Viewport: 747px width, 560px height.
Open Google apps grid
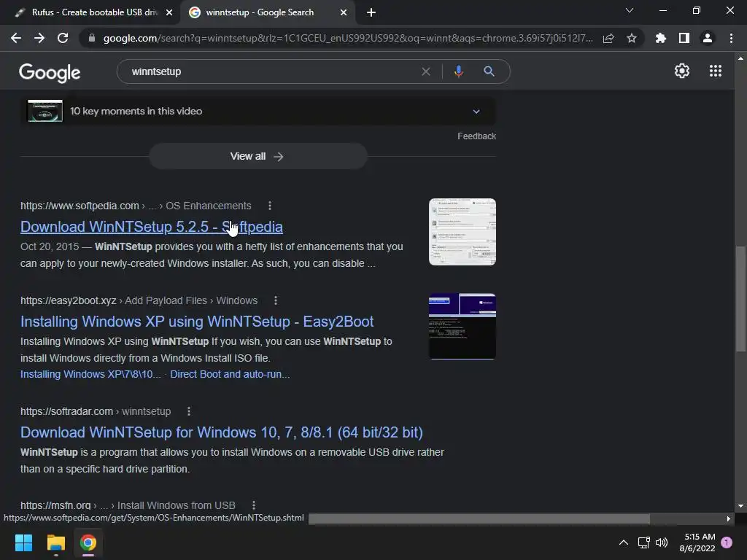point(716,71)
